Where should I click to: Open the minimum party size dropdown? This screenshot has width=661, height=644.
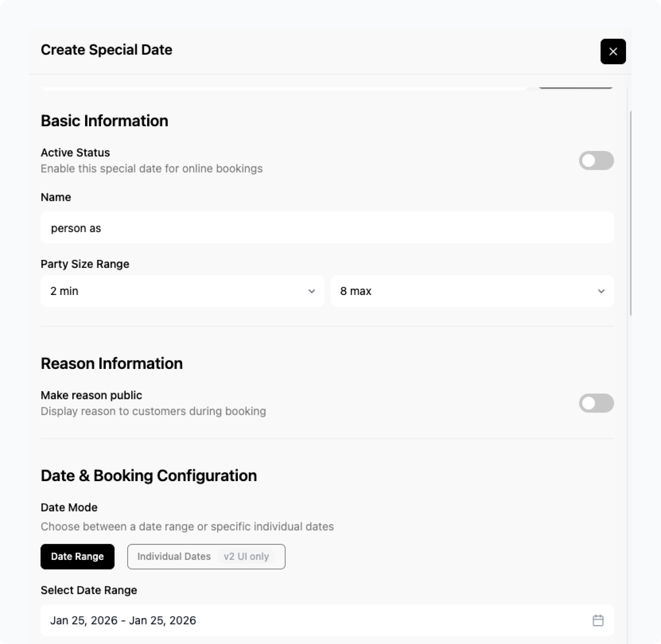182,291
